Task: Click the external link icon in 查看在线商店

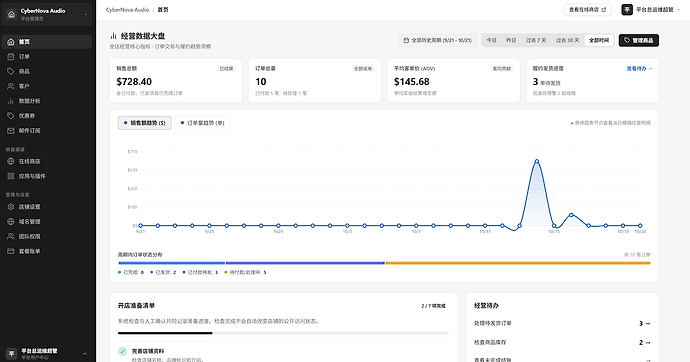Action: [604, 10]
